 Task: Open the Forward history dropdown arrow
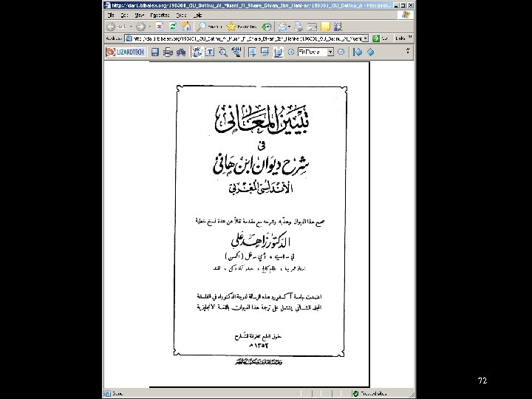point(149,27)
